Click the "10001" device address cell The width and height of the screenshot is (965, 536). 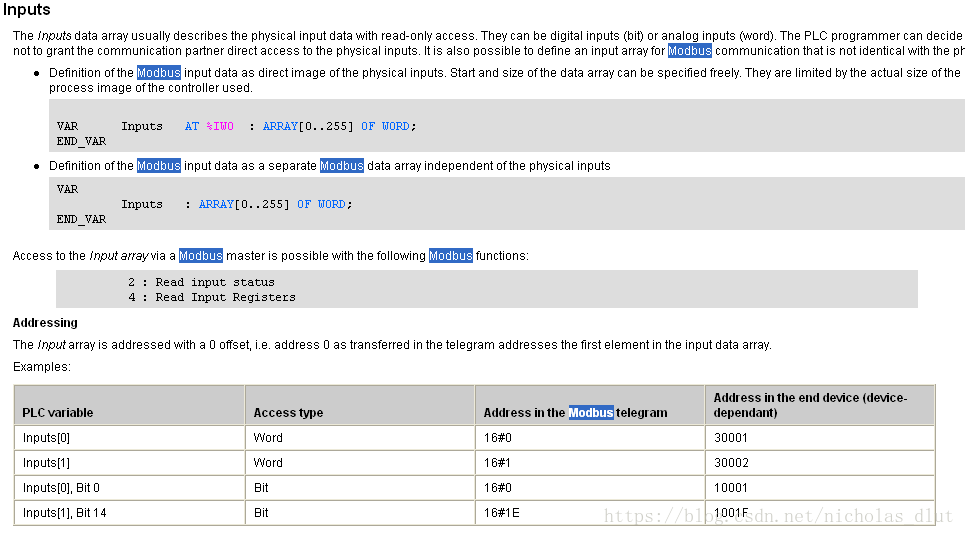tap(730, 488)
